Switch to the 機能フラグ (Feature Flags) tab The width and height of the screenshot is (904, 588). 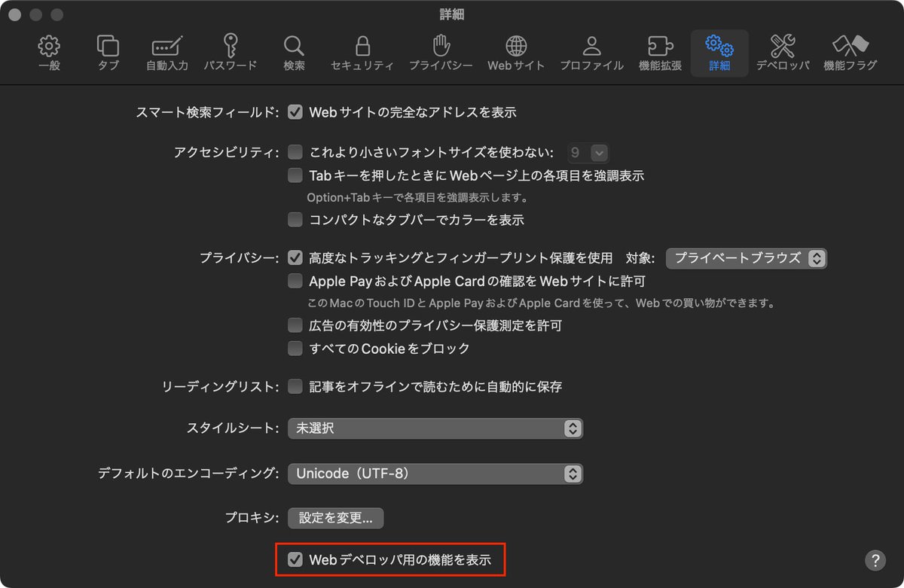pyautogui.click(x=850, y=51)
